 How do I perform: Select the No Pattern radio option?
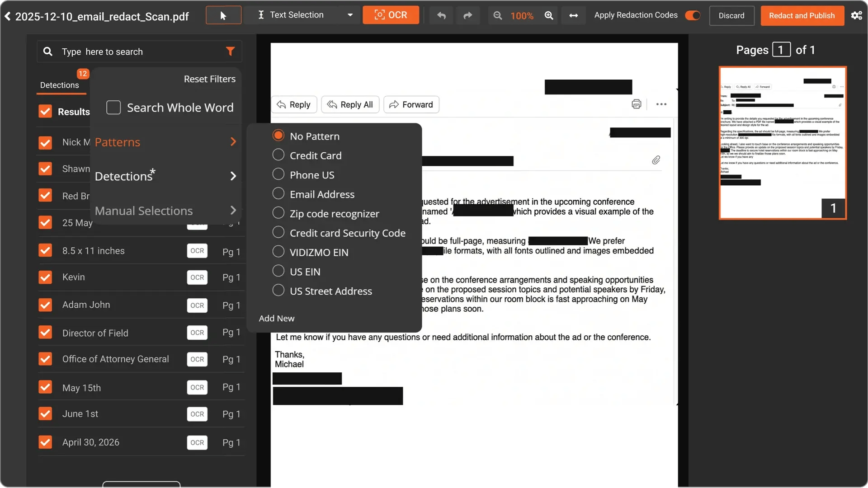[x=278, y=136]
